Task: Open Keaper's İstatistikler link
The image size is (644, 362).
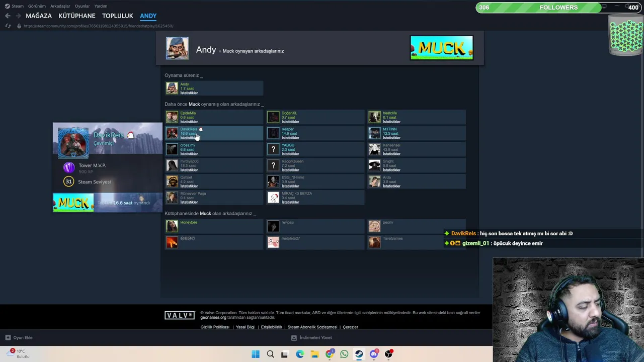Action: (290, 138)
